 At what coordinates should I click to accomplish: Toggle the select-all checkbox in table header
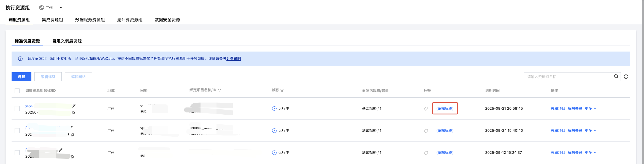17,91
